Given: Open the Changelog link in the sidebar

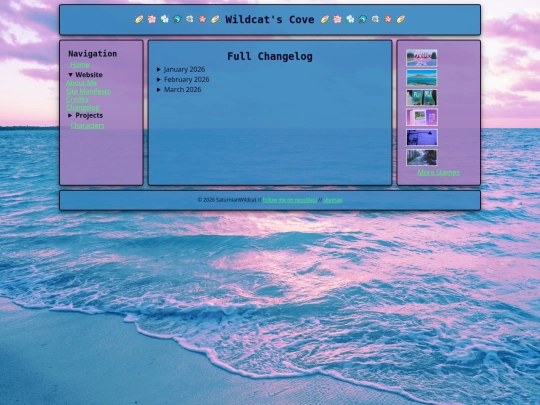Looking at the screenshot, I should (x=83, y=107).
